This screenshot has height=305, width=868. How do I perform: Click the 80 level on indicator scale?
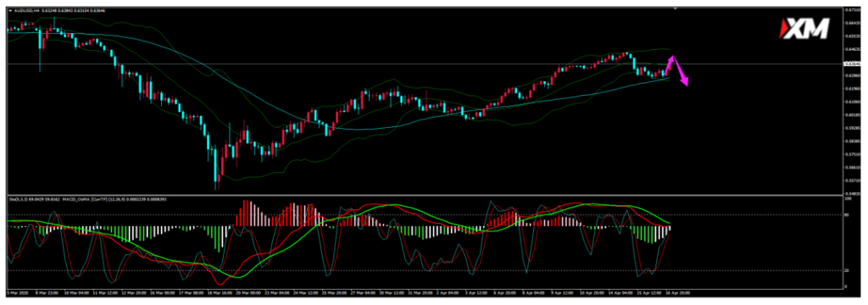pyautogui.click(x=848, y=215)
